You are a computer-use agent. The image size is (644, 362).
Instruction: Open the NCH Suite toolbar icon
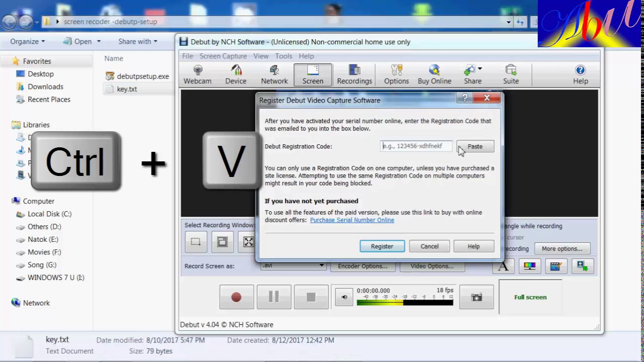pyautogui.click(x=511, y=74)
